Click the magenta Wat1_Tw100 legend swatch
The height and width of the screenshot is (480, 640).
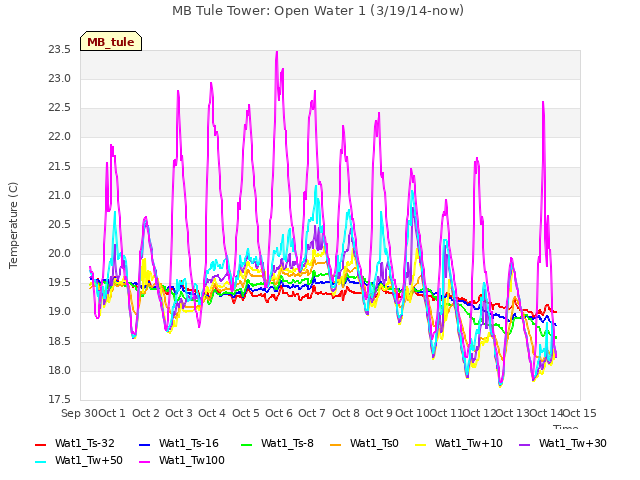point(144,462)
